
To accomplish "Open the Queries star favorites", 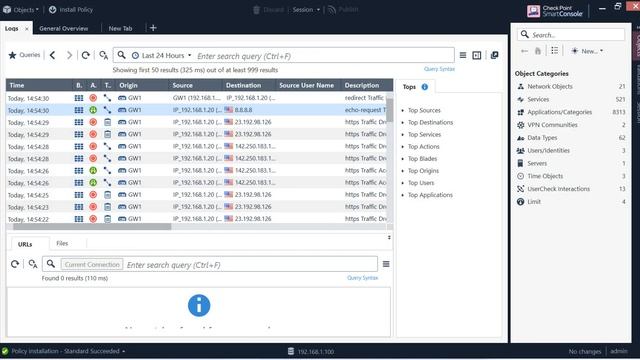I will point(24,55).
